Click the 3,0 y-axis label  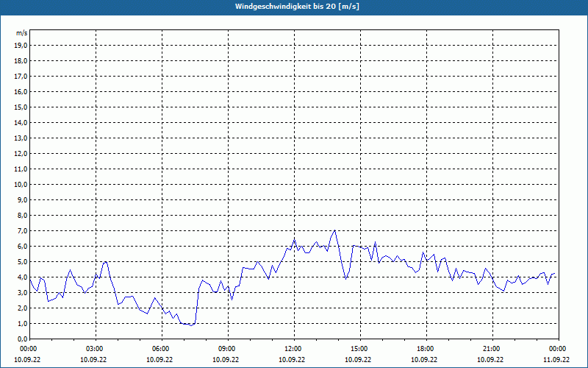(23, 292)
